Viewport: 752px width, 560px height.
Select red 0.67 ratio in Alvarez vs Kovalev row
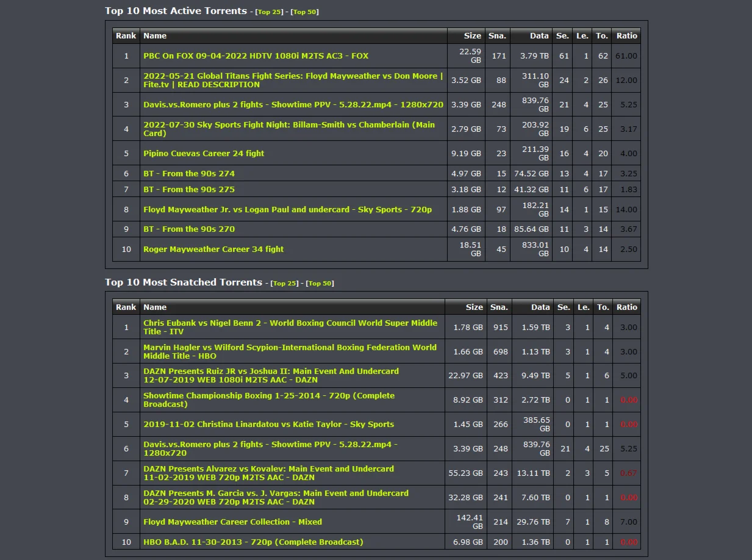pyautogui.click(x=628, y=473)
